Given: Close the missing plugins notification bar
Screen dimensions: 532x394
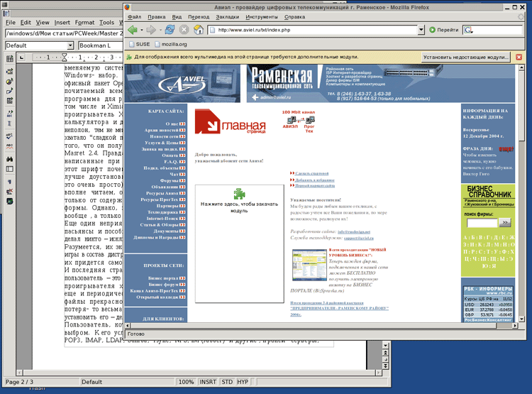Looking at the screenshot, I should pyautogui.click(x=519, y=57).
